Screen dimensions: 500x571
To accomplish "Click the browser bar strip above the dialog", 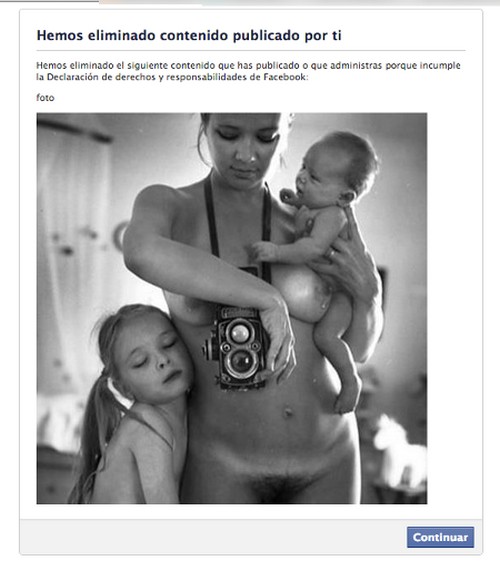I will point(250,2).
